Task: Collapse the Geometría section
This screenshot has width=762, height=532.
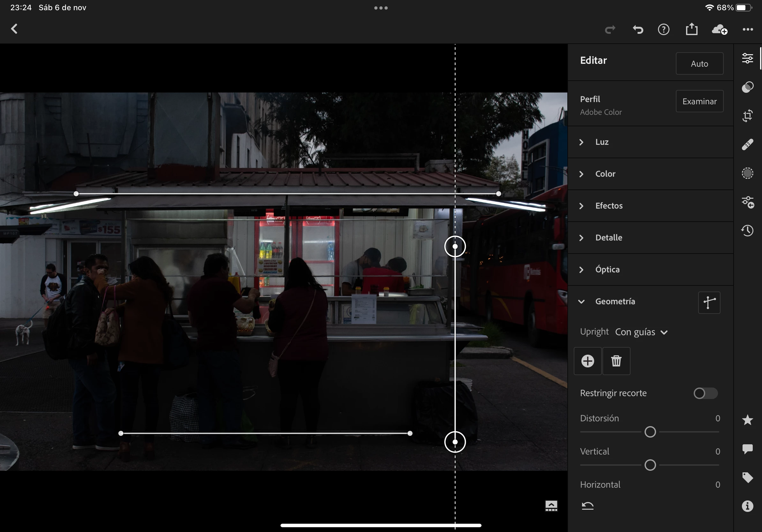Action: [x=614, y=301]
